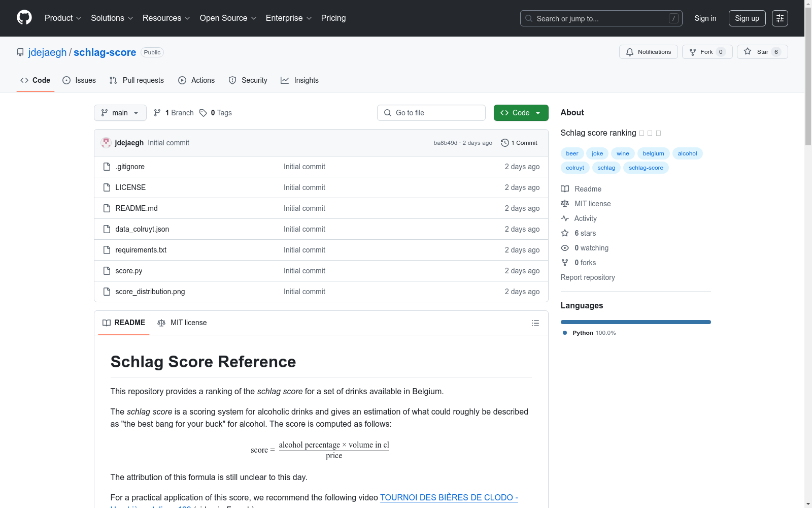Click the search magnifier icon in header

click(529, 18)
